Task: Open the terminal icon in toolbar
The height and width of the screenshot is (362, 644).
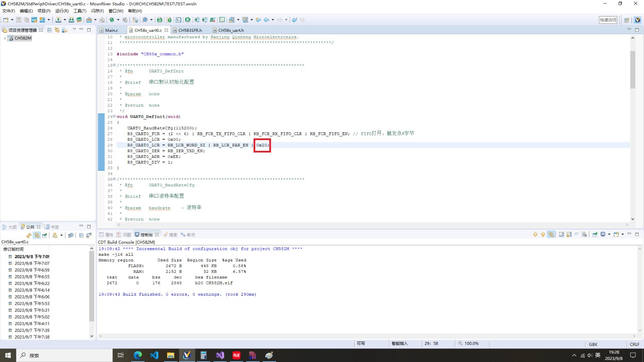Action: point(178,20)
